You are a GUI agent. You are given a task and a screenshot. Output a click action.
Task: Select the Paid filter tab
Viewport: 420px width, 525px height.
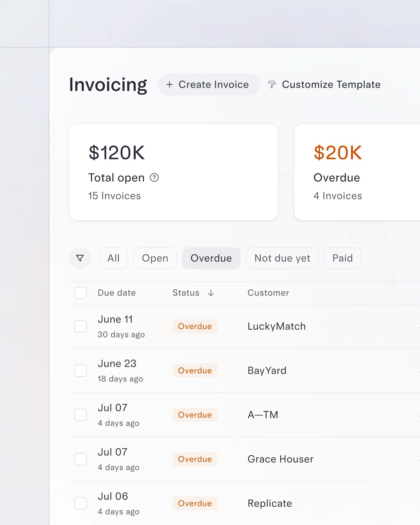[342, 258]
